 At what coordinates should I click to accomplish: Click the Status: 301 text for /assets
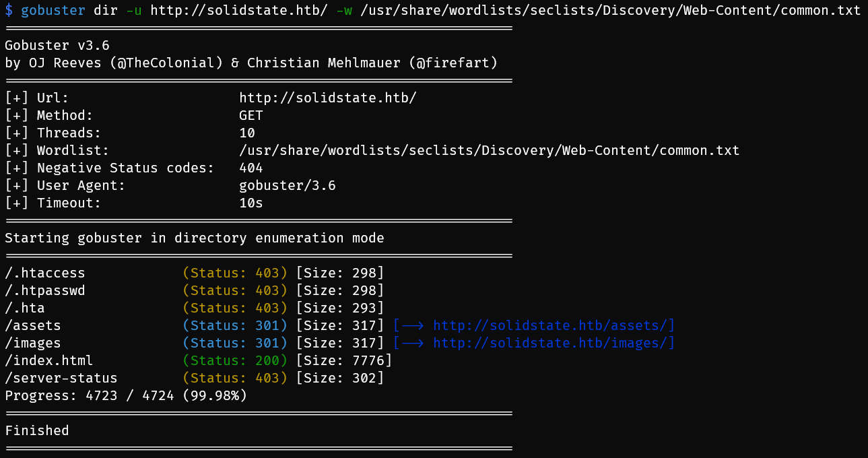click(235, 325)
